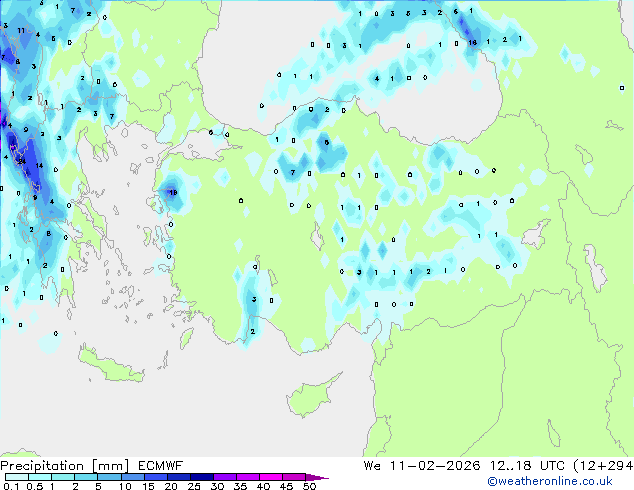This screenshot has width=634, height=490.
Task: Click the 0.1–0.5 mm legend swatch
Action: click(x=17, y=477)
